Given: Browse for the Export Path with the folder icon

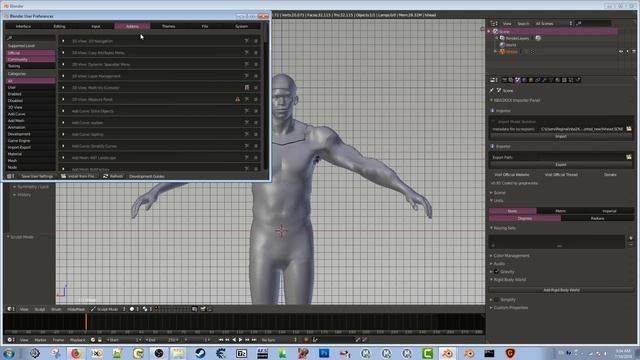Looking at the screenshot, I should tap(629, 157).
